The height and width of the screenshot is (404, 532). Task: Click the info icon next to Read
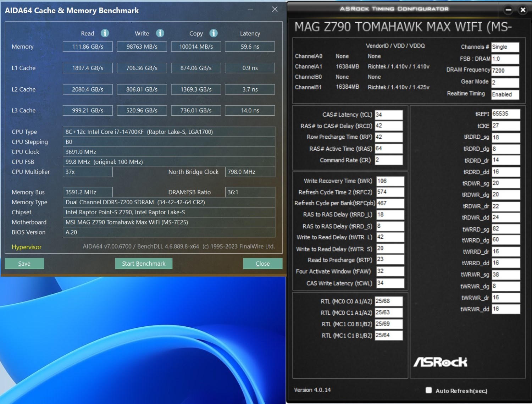point(105,33)
